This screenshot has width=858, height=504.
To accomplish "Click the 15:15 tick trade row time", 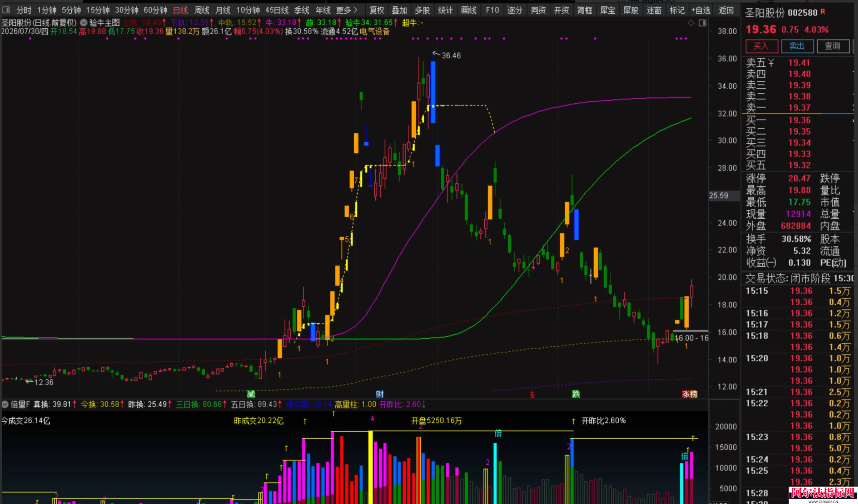I will pos(757,291).
